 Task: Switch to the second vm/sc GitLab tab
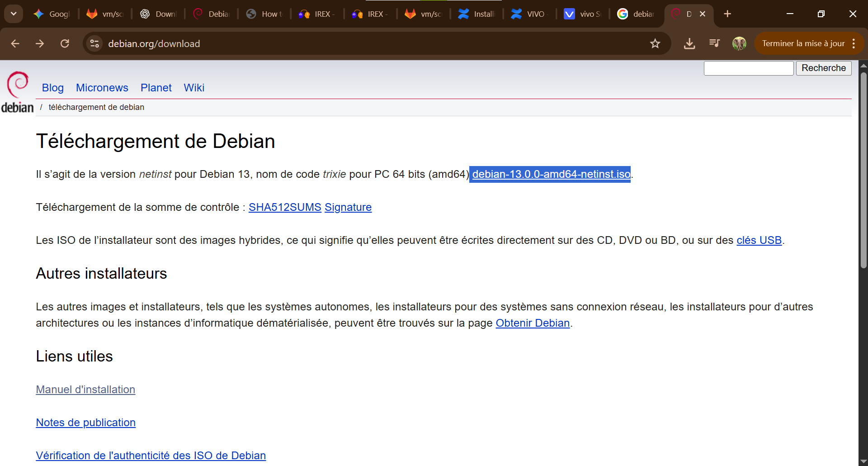pos(423,14)
